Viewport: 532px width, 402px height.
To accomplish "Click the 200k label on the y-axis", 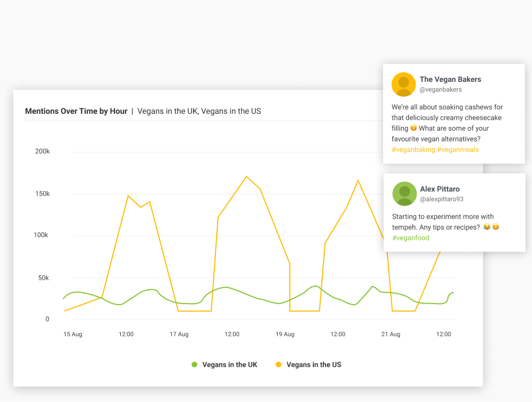I will [43, 152].
